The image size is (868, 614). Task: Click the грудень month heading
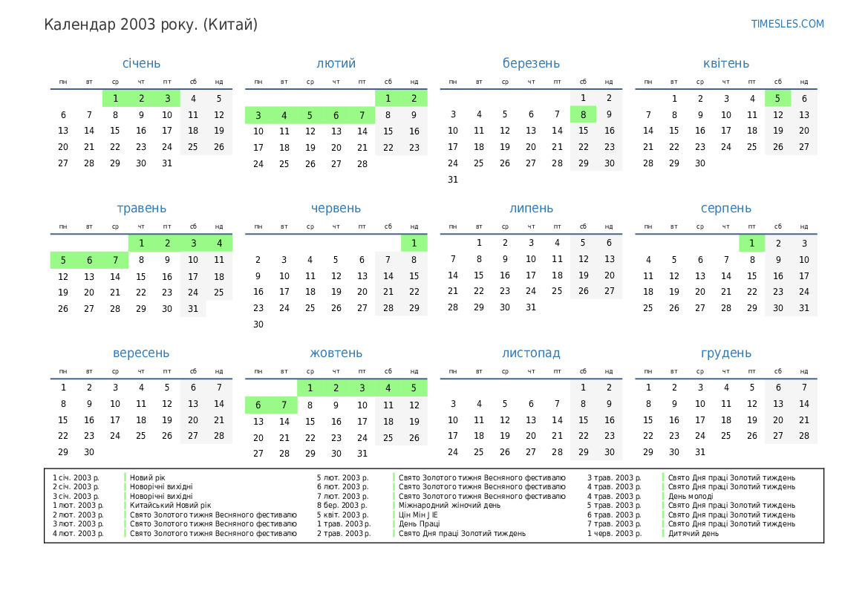(725, 353)
